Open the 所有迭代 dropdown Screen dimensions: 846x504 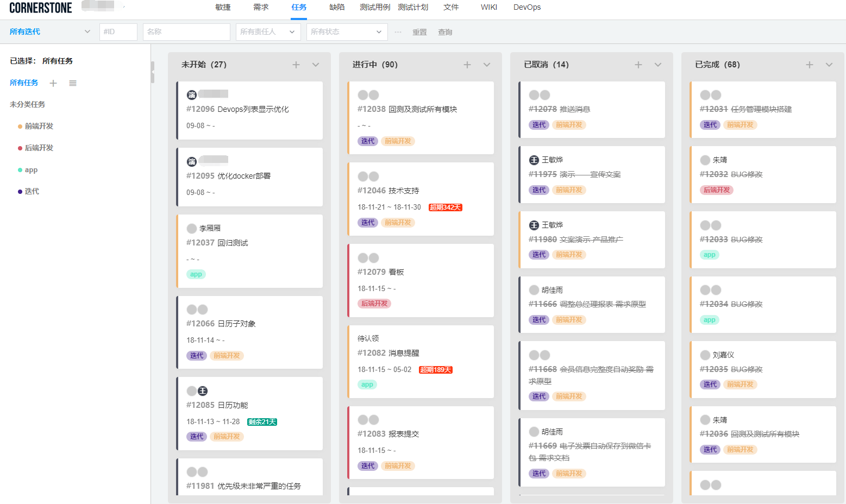pyautogui.click(x=49, y=31)
